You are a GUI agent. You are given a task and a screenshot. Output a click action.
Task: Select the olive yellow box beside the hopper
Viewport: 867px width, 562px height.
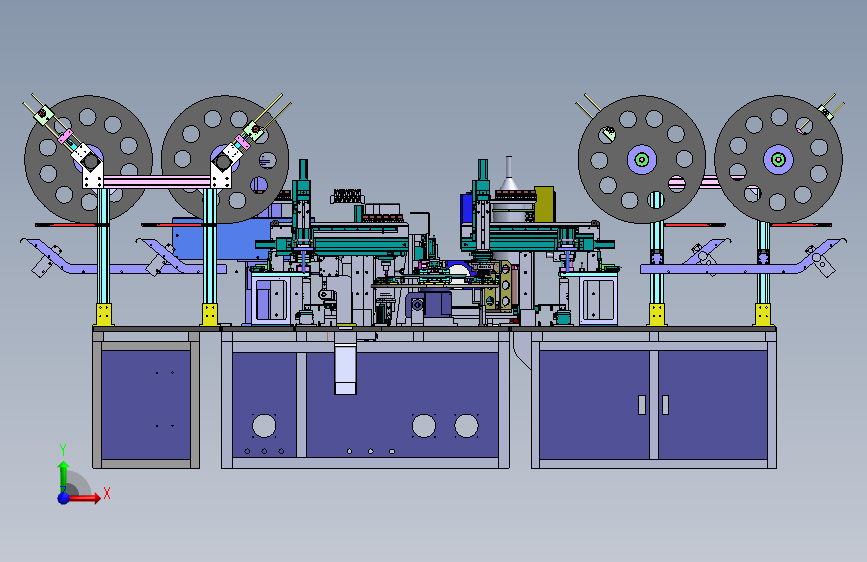tap(544, 204)
